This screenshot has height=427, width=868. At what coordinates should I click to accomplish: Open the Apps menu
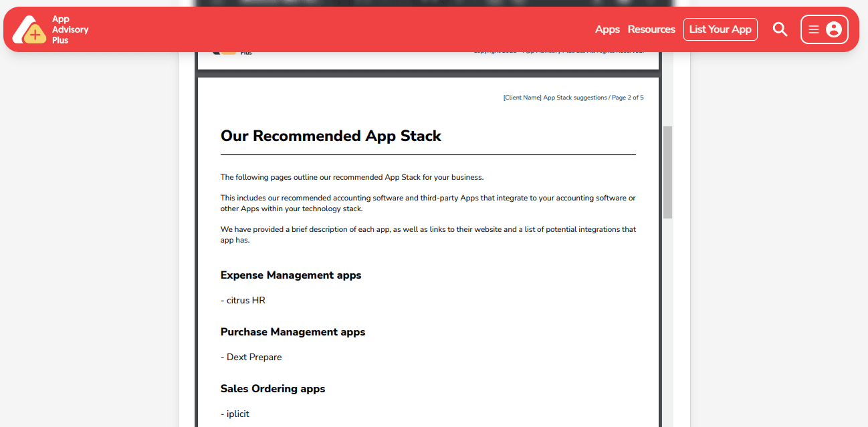click(607, 29)
